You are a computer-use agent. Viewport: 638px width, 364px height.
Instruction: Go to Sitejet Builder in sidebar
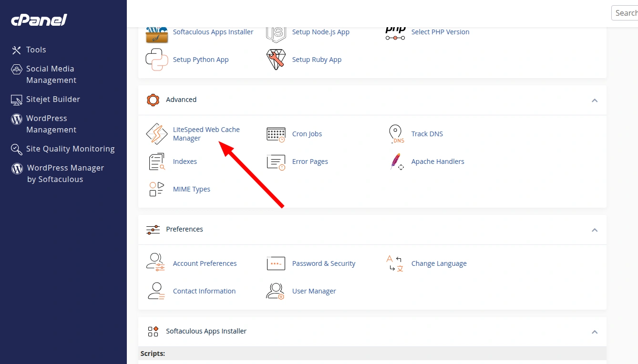click(x=52, y=99)
